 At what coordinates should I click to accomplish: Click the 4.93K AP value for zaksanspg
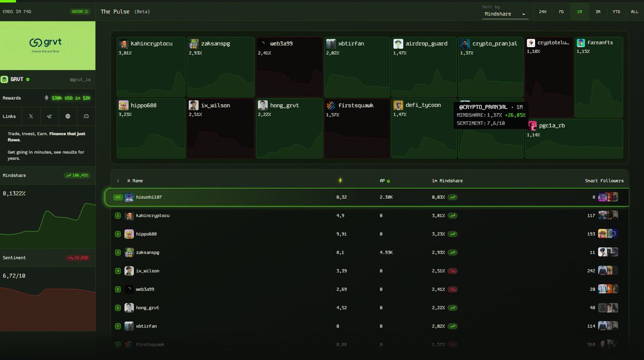(386, 252)
